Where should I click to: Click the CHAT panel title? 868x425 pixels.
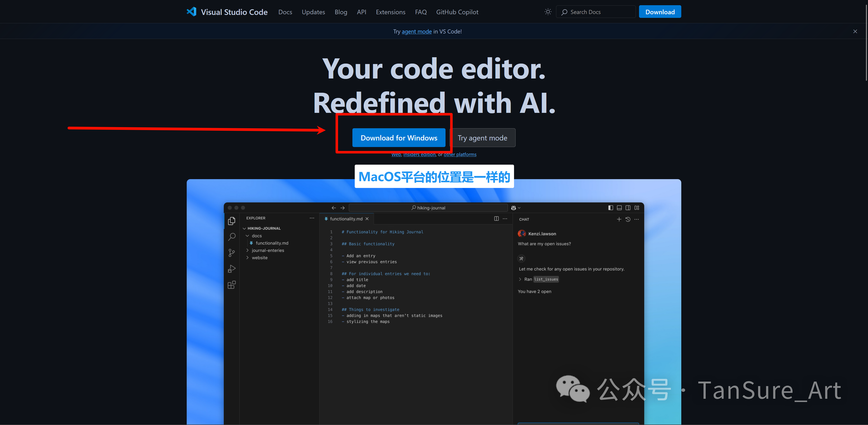point(524,219)
